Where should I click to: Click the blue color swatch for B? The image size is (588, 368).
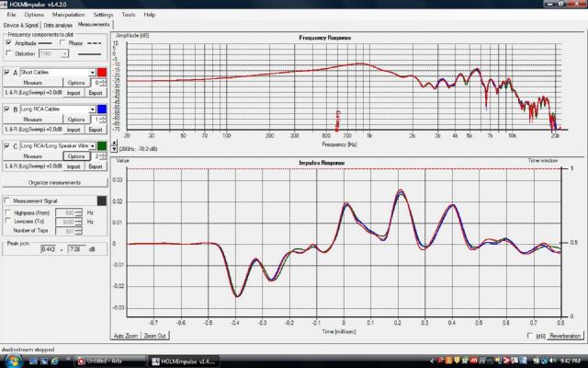[102, 109]
